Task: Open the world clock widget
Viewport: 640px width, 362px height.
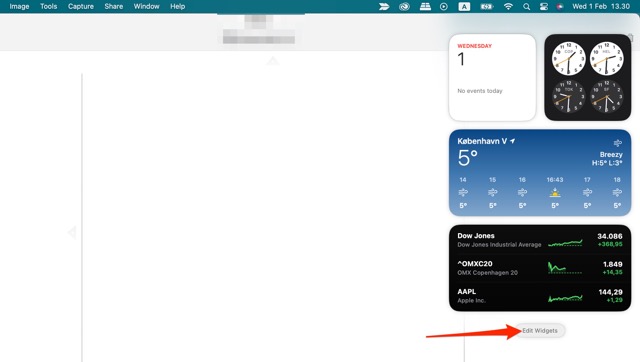Action: tap(588, 78)
